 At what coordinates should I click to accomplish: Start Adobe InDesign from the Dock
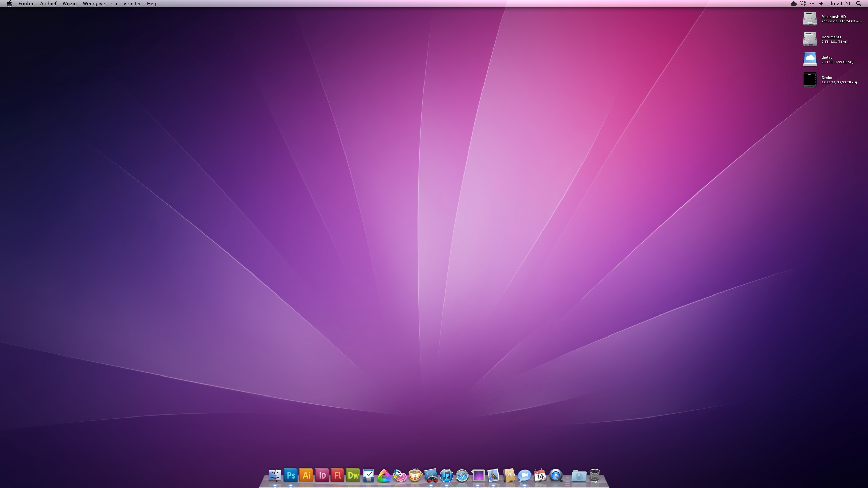point(322,475)
